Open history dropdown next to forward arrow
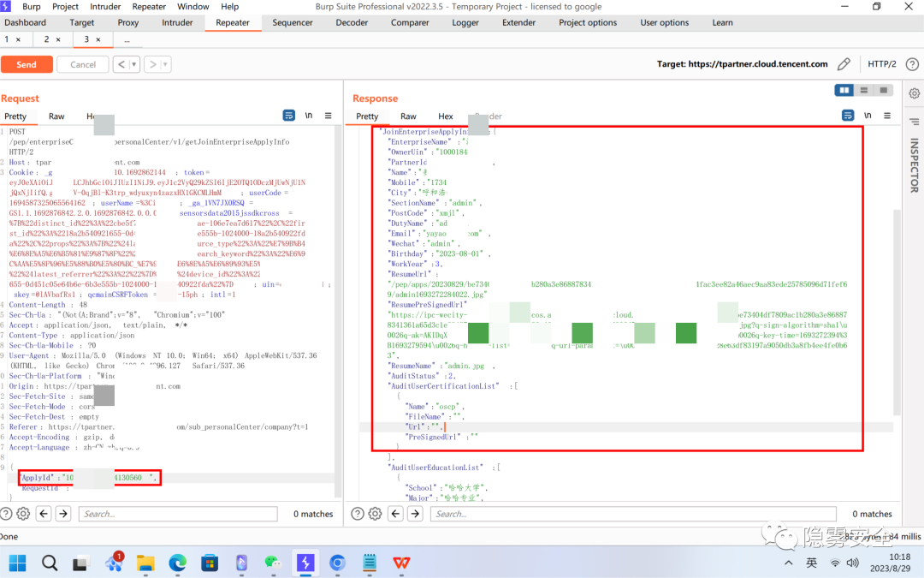The image size is (924, 578). 166,64
